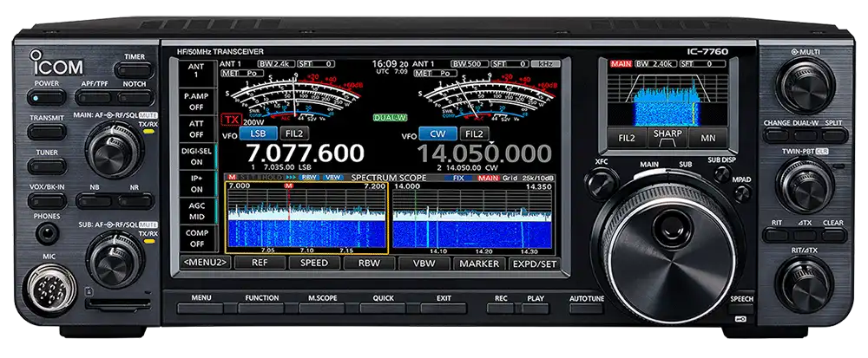Click the PLAY key
This screenshot has height=358, width=868.
[536, 308]
